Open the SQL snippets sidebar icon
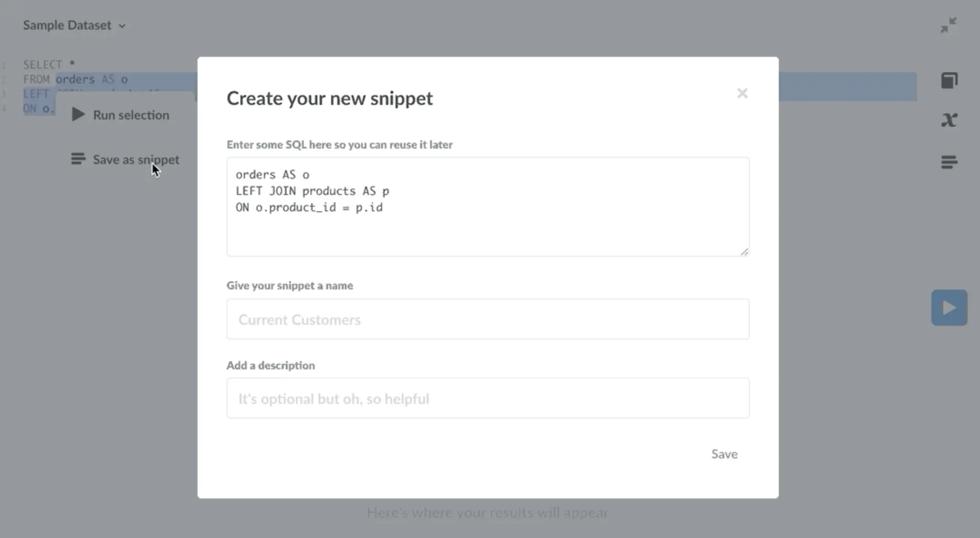 point(949,162)
